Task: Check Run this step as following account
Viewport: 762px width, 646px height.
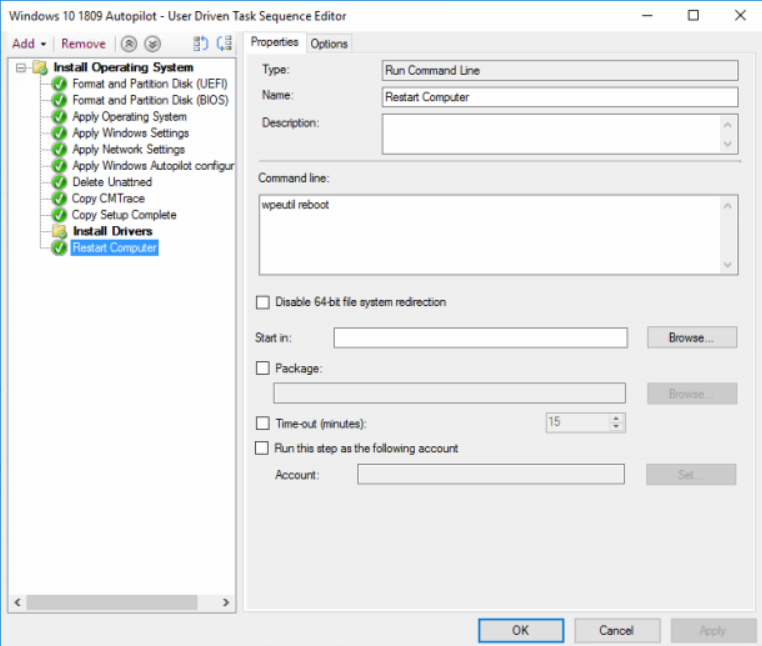Action: (261, 448)
